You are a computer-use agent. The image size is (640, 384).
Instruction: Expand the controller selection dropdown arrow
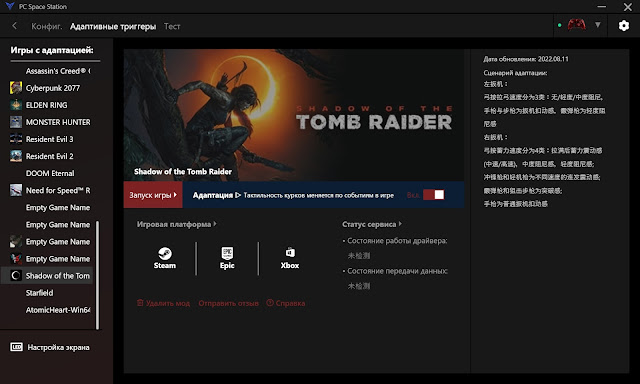pyautogui.click(x=598, y=25)
